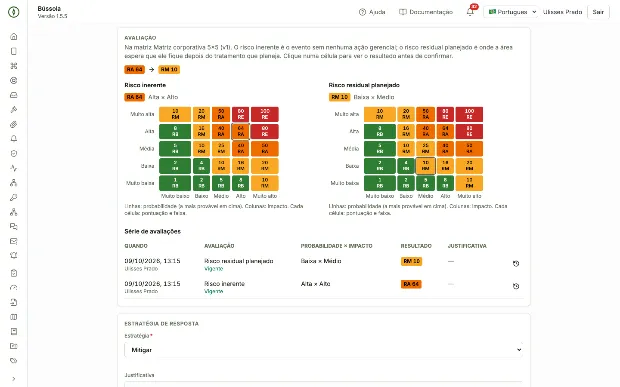Click RM 10 result badge in evaluations table
This screenshot has height=387, width=620.
point(411,261)
